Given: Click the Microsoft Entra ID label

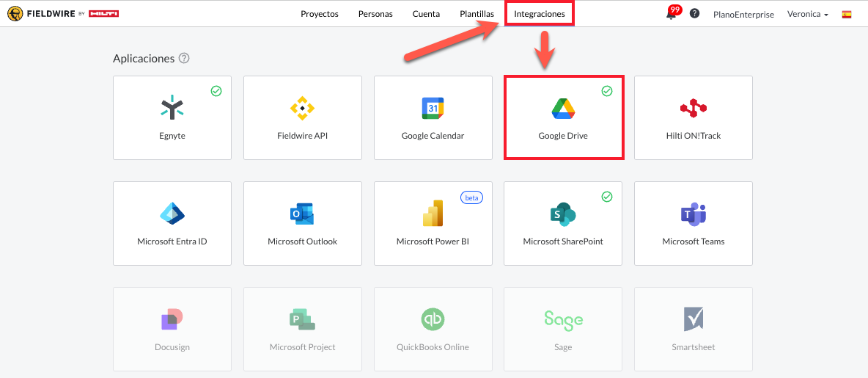Looking at the screenshot, I should 172,241.
